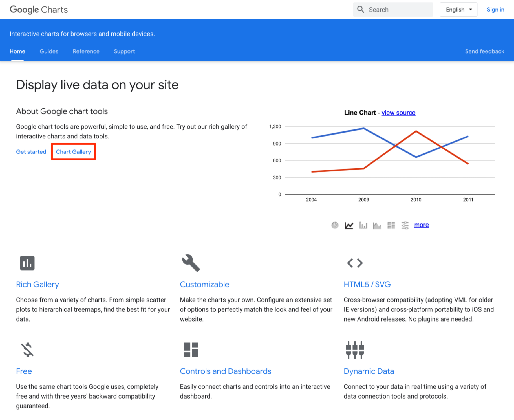Click the Google Charts logo

39,10
